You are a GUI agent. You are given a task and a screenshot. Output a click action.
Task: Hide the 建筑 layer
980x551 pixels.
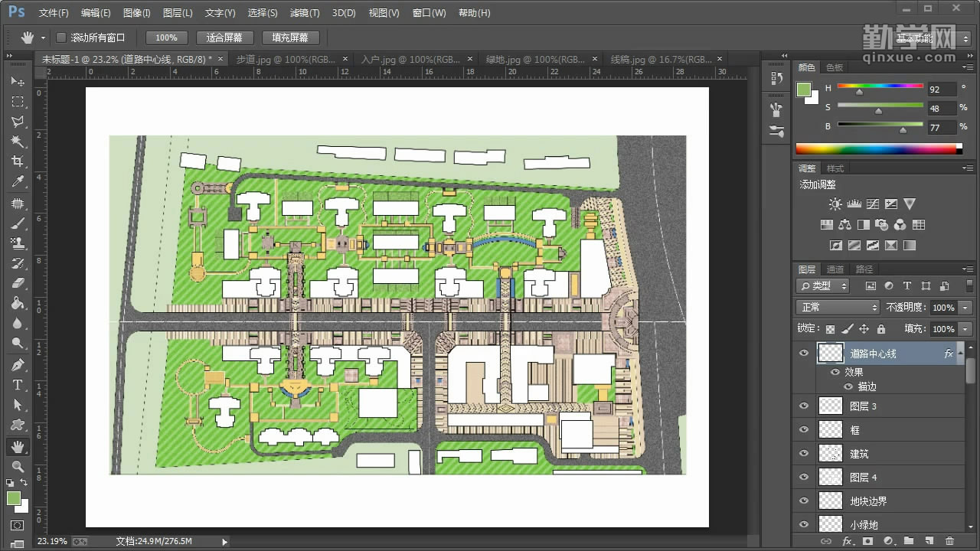point(804,454)
